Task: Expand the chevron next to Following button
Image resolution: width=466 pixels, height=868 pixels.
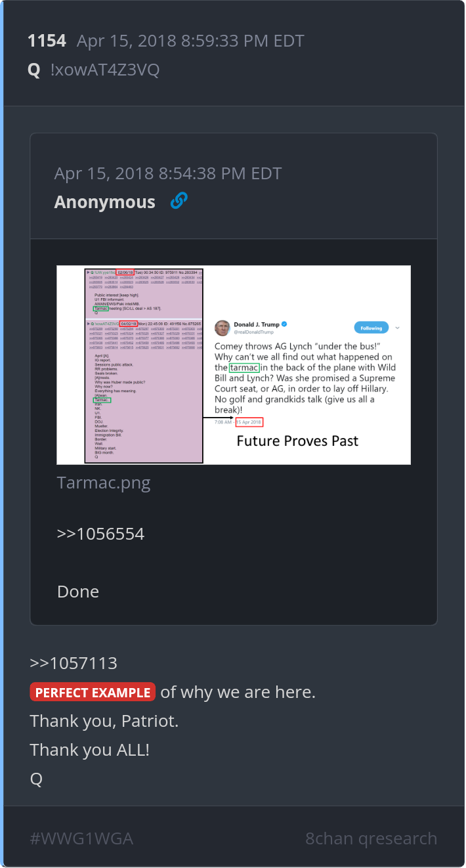Action: 398,327
